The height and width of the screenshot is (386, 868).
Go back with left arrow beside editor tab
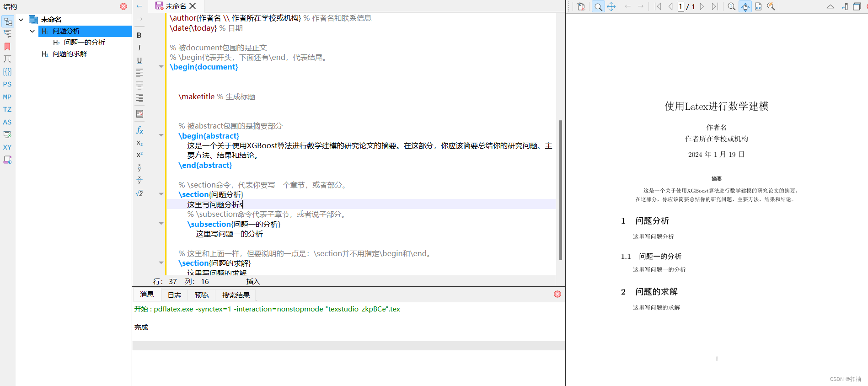pos(139,6)
